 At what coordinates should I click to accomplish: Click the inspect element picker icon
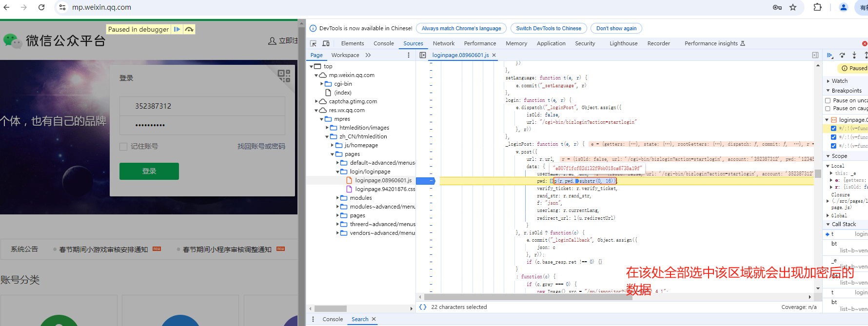coord(313,43)
